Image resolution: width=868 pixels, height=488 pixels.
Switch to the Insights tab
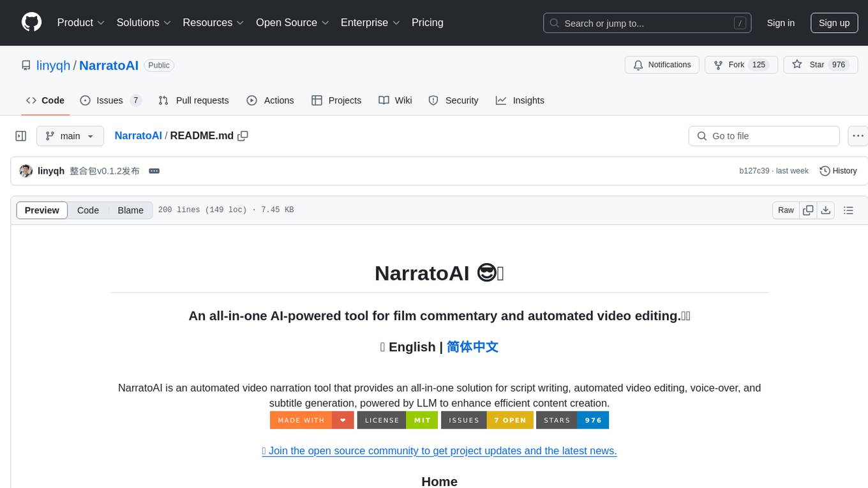tap(520, 100)
